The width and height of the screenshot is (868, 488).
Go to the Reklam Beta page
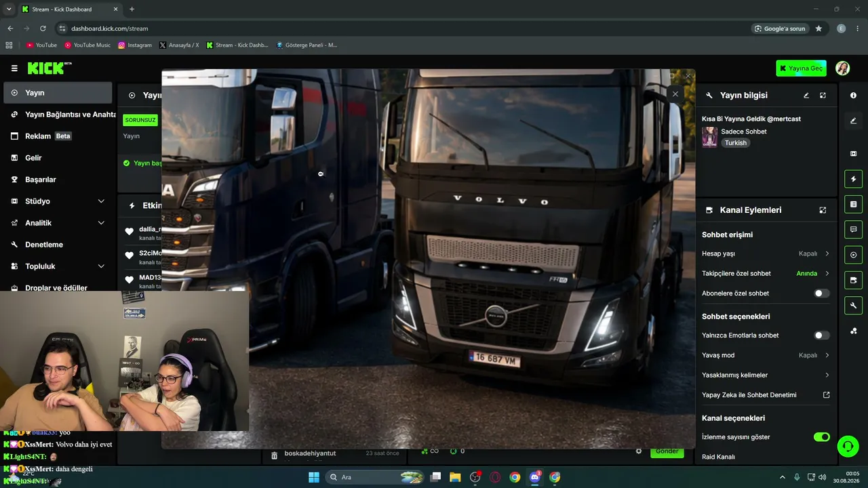tap(58, 136)
